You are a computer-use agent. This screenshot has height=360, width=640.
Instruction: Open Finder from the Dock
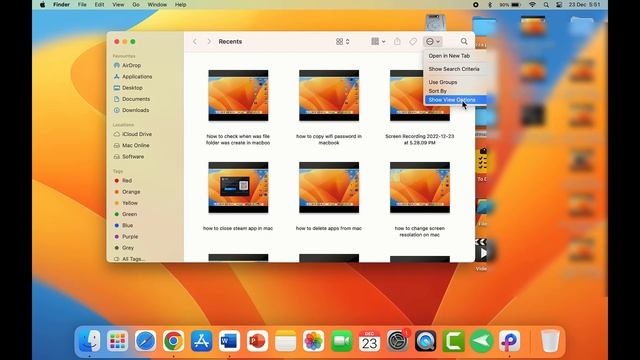pos(89,341)
